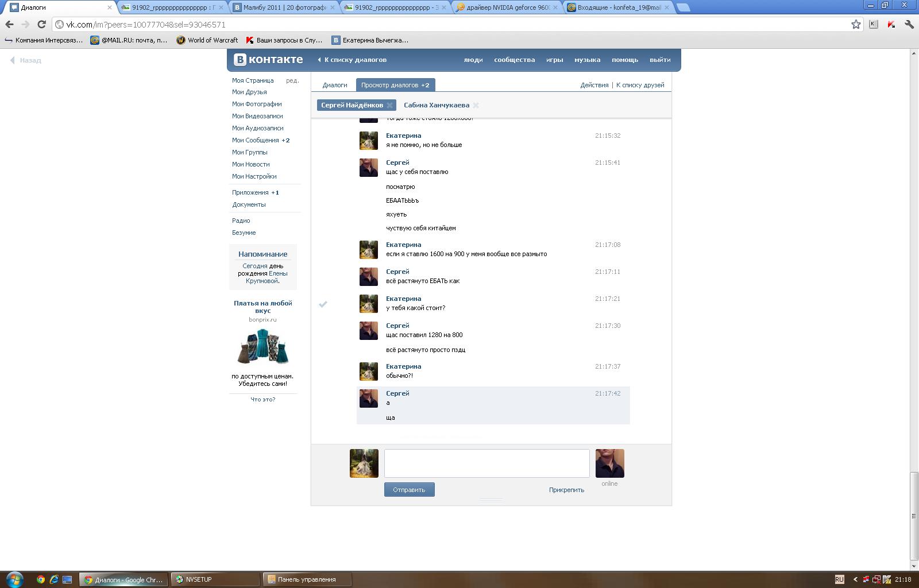Open Мои Сообщения +2 in sidebar
919x588 pixels.
(x=261, y=140)
